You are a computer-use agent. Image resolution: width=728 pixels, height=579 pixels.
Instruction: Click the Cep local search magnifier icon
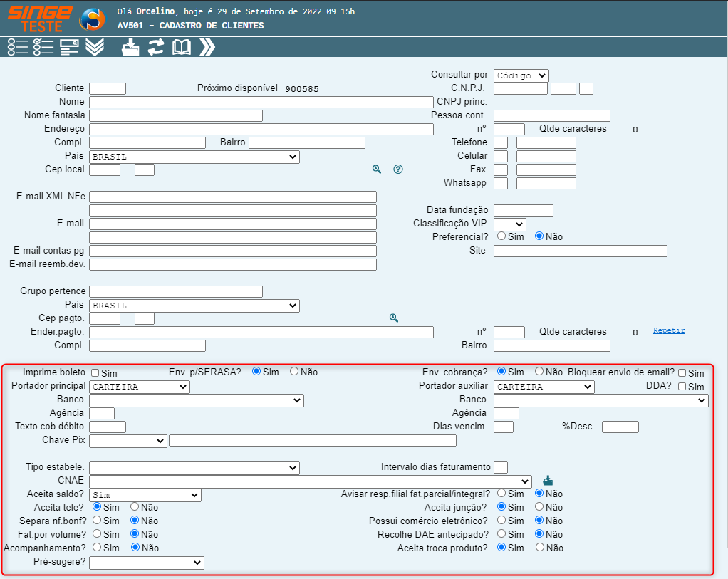(x=377, y=169)
